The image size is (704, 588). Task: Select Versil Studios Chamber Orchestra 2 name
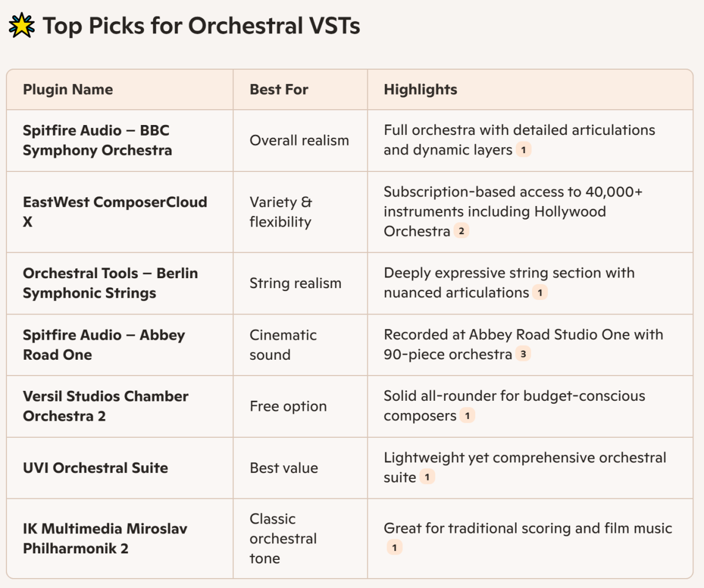[x=106, y=406]
